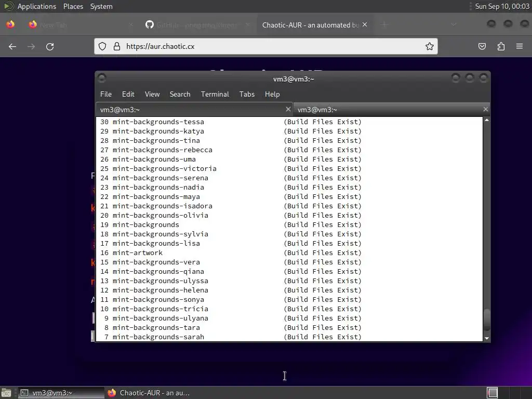
Task: Open the Places menu
Action: [73, 6]
